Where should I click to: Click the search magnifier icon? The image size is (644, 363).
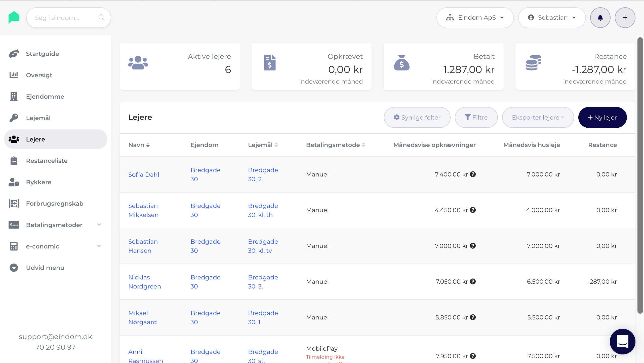point(101,18)
